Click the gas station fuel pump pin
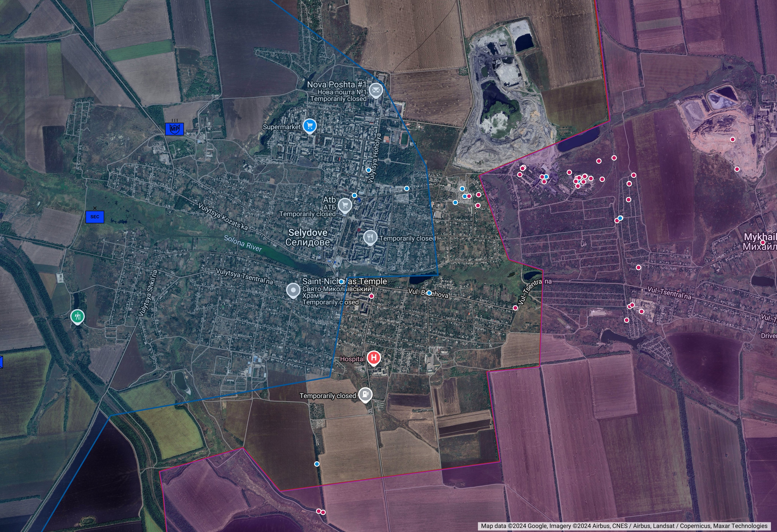 365,394
